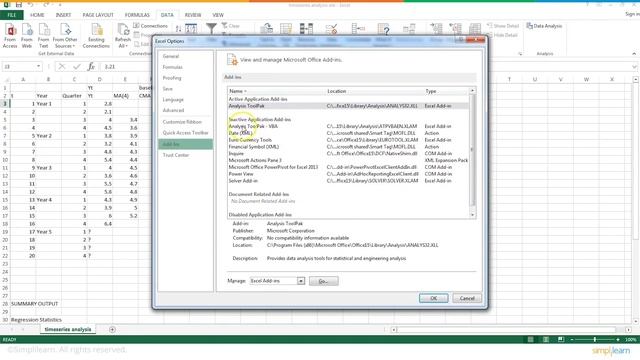Image resolution: width=640 pixels, height=360 pixels.
Task: Select Advanced in Excel Options sidebar
Action: click(185, 110)
